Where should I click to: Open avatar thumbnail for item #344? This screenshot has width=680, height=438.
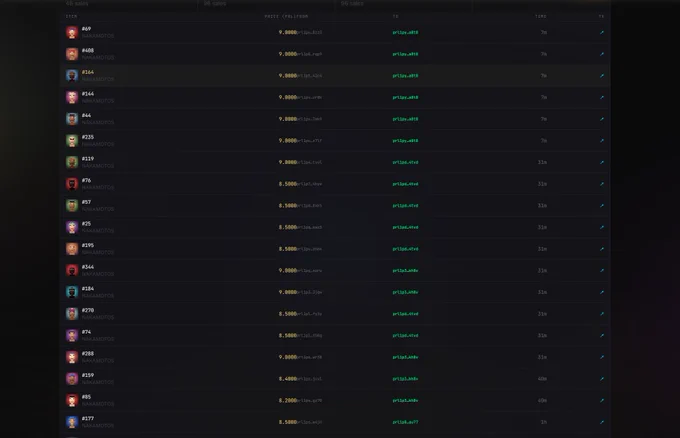pos(72,271)
